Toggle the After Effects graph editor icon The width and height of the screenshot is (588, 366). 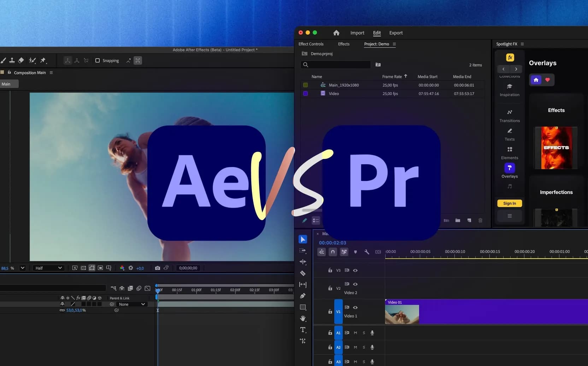[x=147, y=288]
